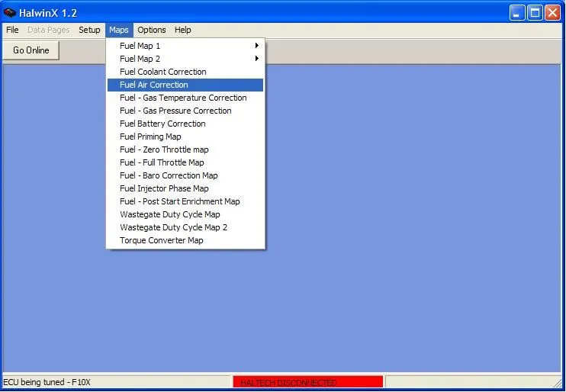566x392 pixels.
Task: Click the red Haltech Disconnected status indicator
Action: (x=307, y=382)
